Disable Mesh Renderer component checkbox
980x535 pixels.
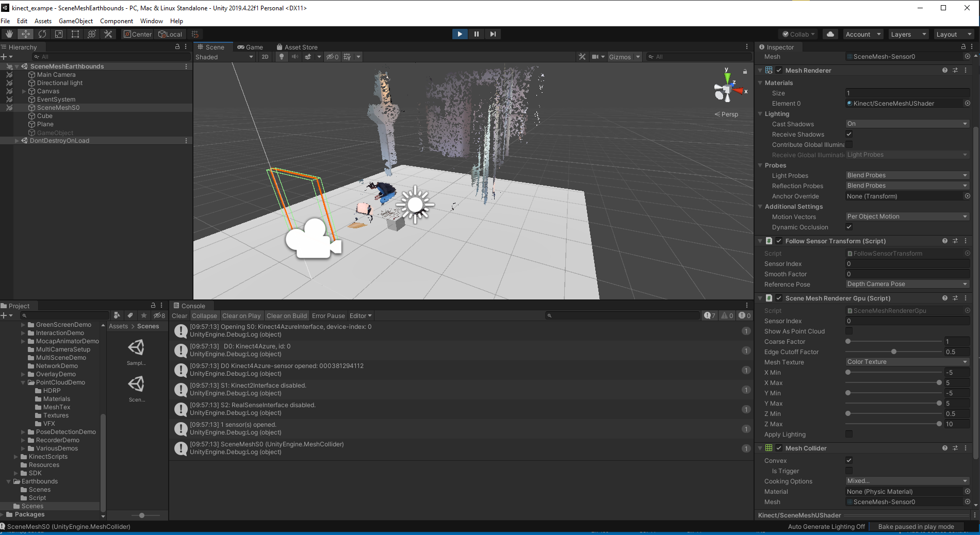(779, 70)
